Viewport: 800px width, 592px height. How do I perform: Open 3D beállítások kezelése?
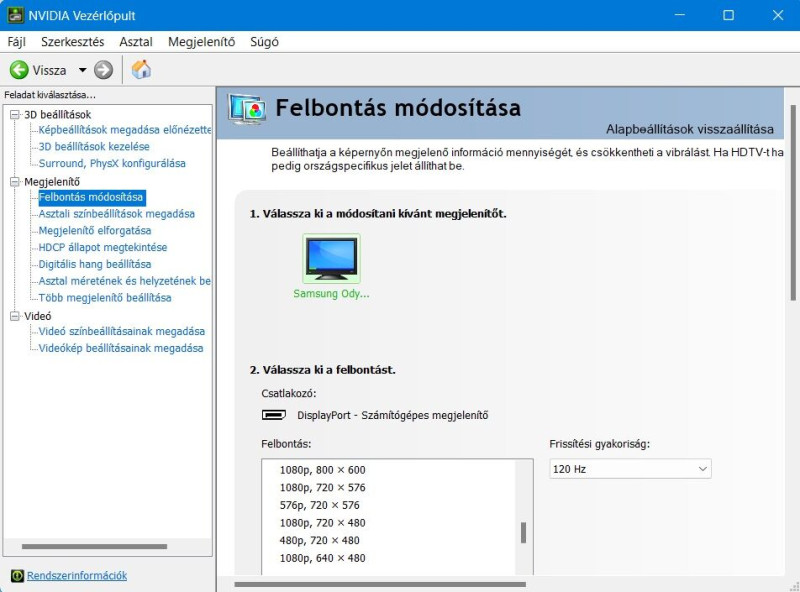[94, 146]
